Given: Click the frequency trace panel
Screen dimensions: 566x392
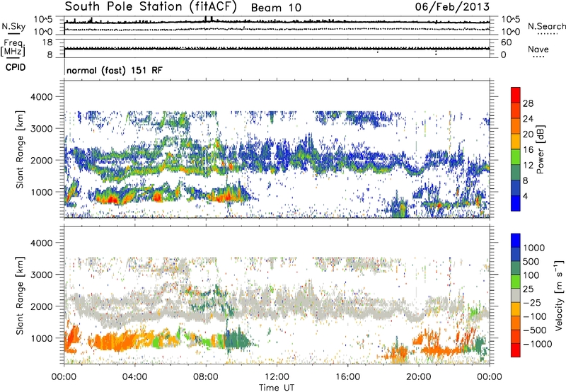Looking at the screenshot, I should [x=277, y=48].
